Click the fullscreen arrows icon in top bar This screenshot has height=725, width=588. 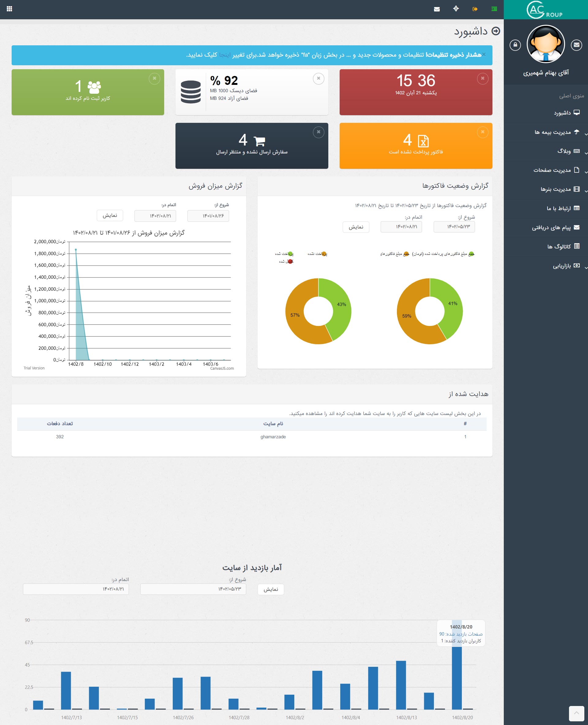tap(456, 9)
